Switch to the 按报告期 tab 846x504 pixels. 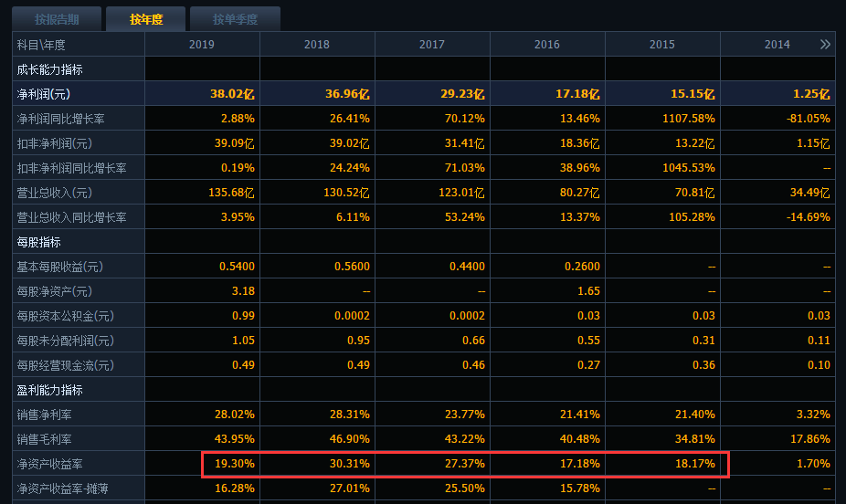pos(57,19)
